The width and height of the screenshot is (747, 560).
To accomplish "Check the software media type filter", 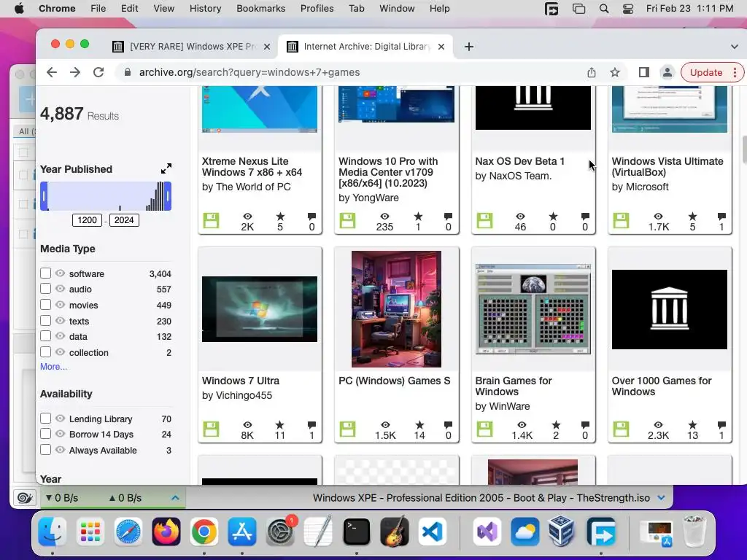I will click(45, 273).
